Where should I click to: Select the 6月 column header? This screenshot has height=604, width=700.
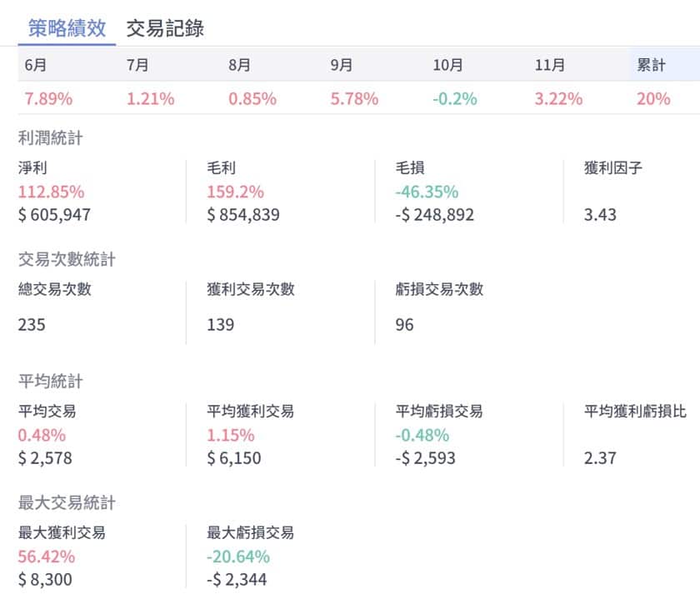pyautogui.click(x=37, y=65)
